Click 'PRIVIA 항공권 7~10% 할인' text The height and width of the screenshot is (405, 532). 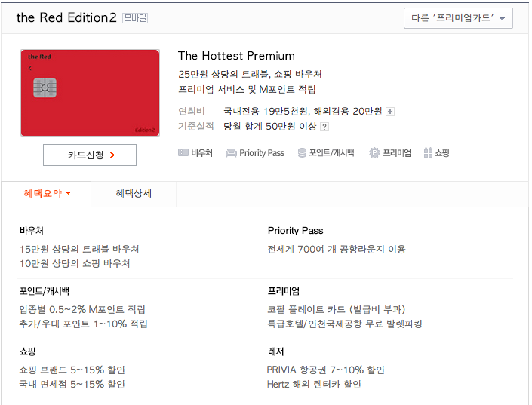pyautogui.click(x=326, y=370)
